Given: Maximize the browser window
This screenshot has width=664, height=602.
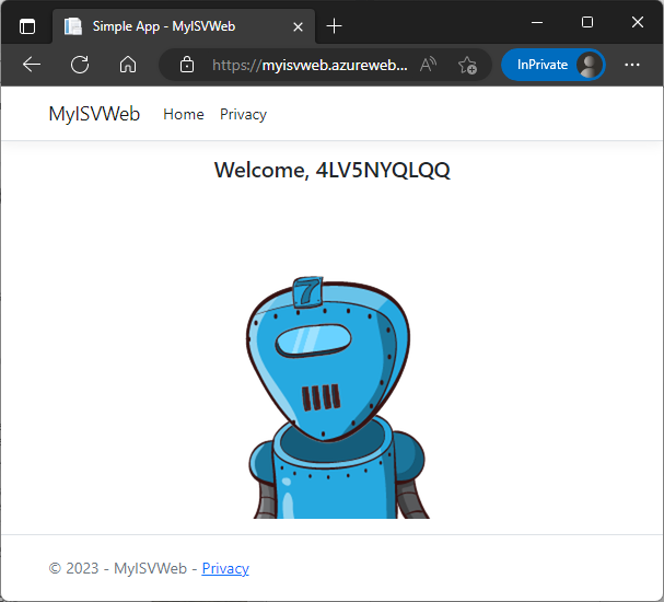Looking at the screenshot, I should [x=587, y=22].
